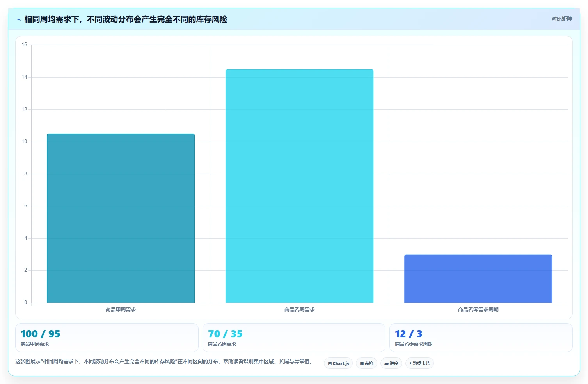The height and width of the screenshot is (384, 588).
Task: Click the x-axis label 商品甲周需求
Action: (x=121, y=310)
